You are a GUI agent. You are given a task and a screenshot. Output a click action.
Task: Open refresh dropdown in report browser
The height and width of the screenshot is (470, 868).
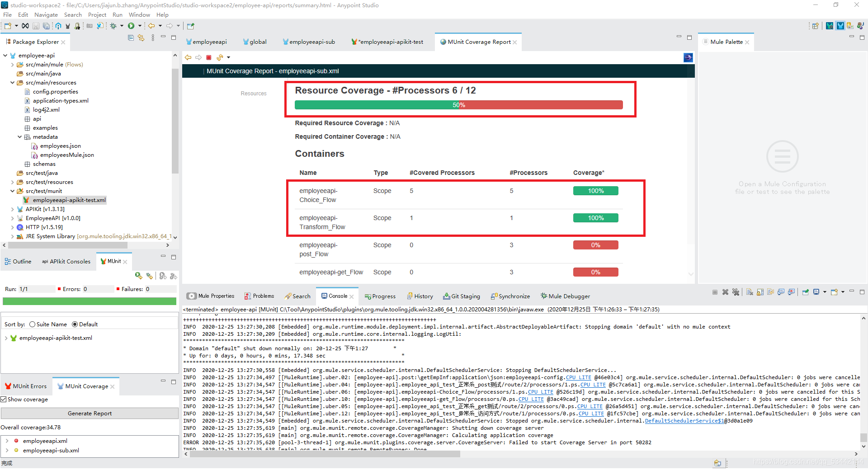228,57
